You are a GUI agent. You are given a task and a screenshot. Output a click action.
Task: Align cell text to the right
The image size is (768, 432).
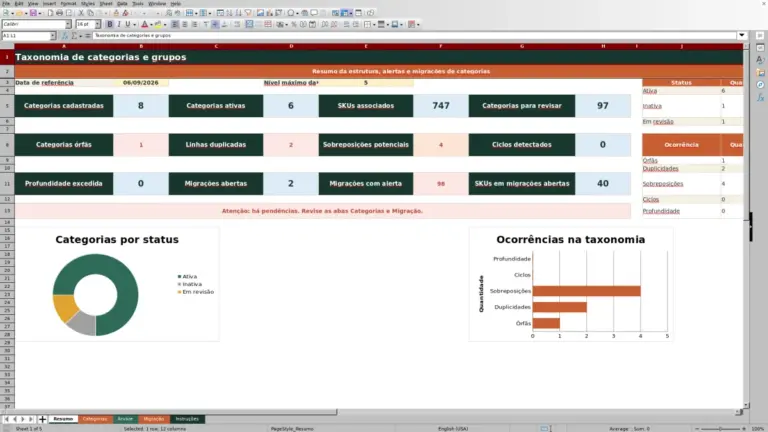click(194, 24)
